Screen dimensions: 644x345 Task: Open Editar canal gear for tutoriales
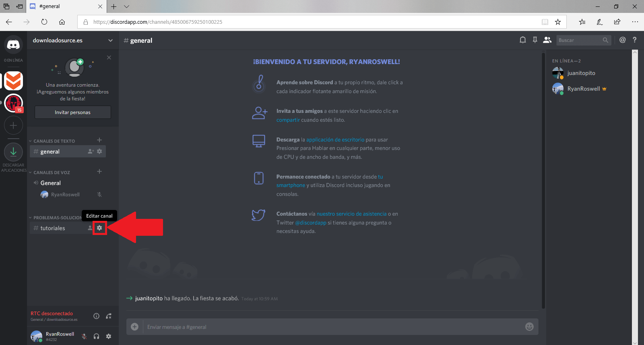[x=99, y=228]
